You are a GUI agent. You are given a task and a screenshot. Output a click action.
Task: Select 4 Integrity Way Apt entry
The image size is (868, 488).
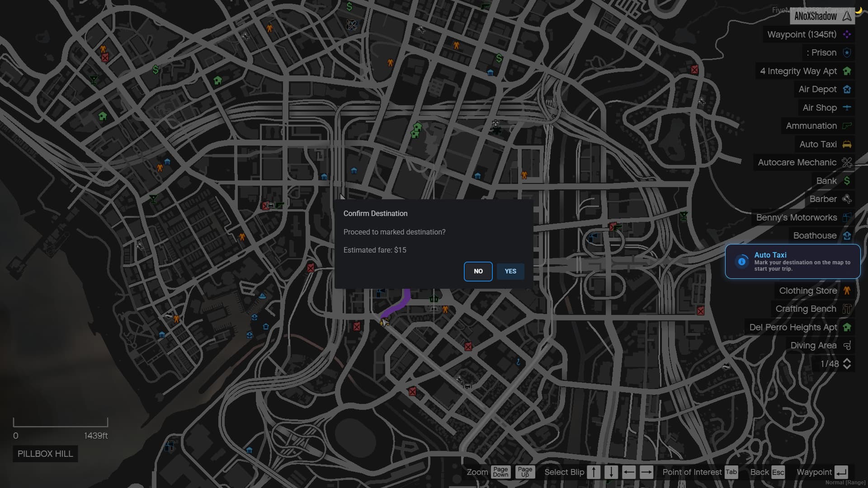point(805,71)
